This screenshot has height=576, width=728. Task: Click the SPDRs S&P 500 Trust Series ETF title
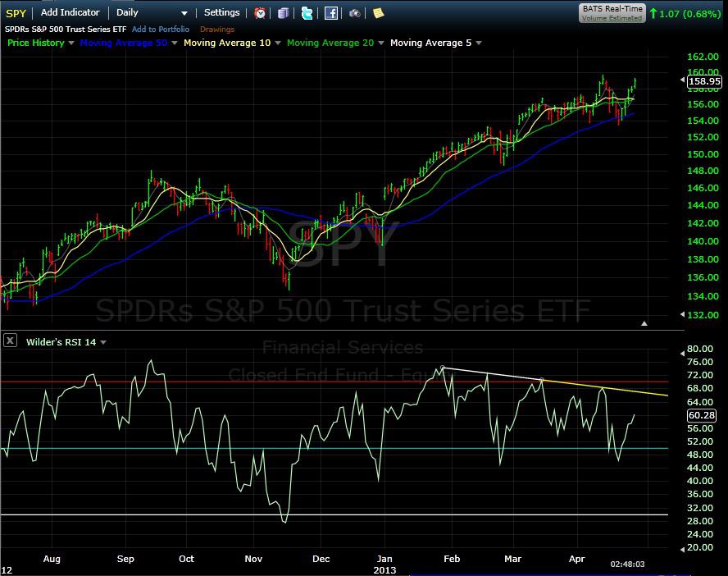click(x=66, y=30)
